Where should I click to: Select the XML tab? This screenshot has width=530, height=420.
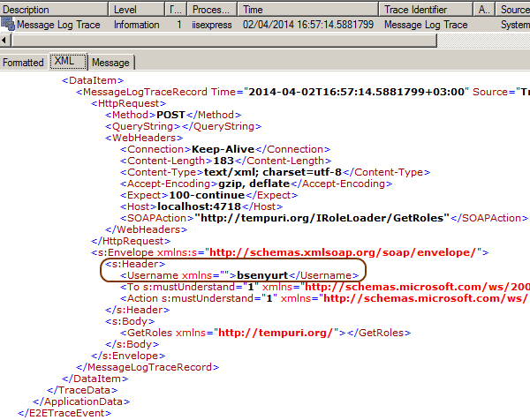click(x=64, y=62)
